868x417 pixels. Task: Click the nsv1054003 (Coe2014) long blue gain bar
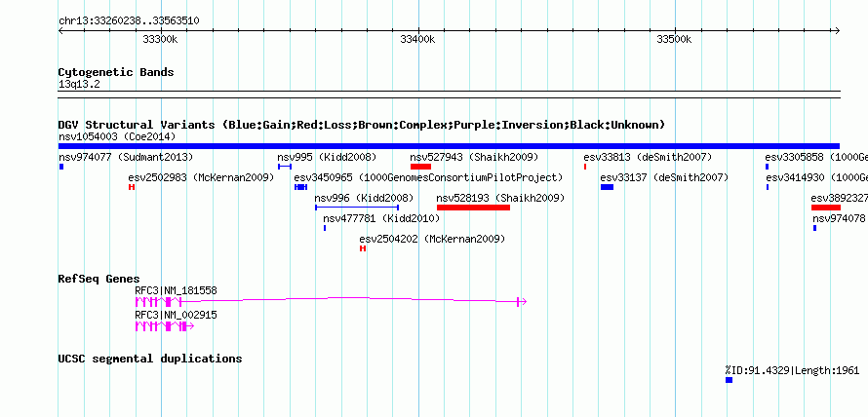(449, 146)
